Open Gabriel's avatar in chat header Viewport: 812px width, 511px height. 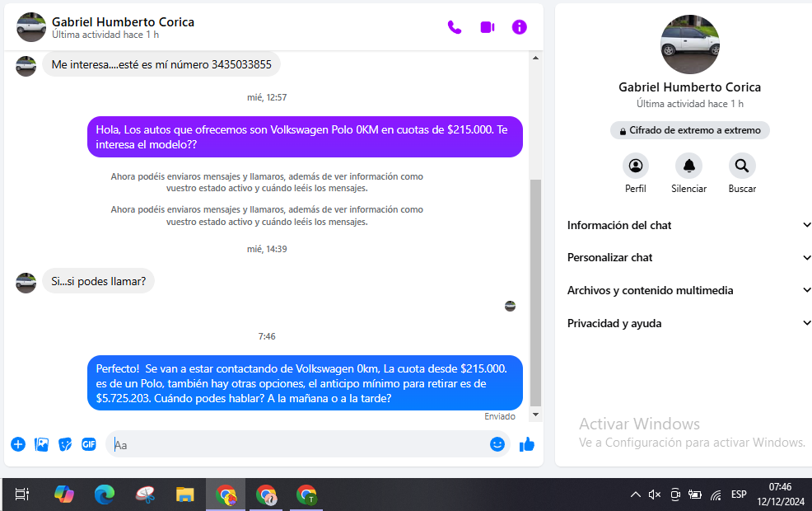(x=31, y=27)
